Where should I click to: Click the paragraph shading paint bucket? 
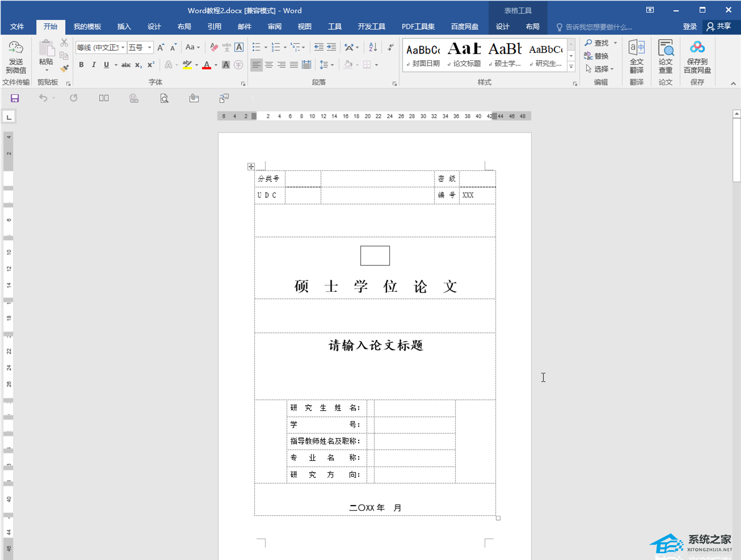point(348,65)
